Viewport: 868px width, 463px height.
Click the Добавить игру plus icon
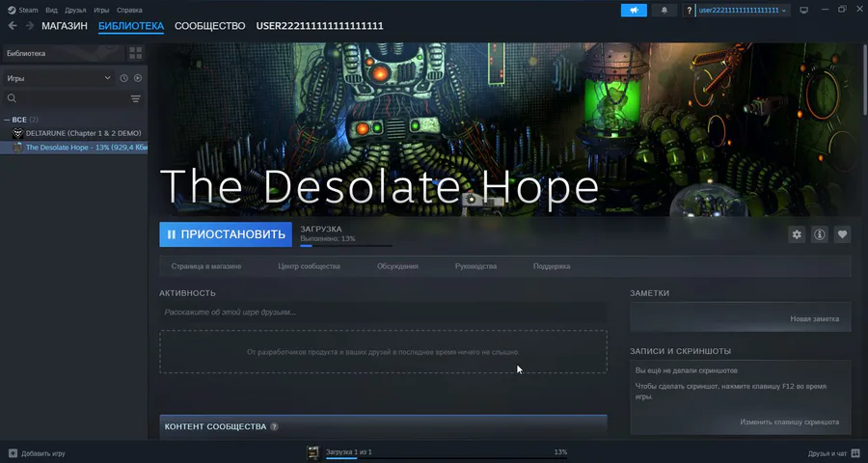pyautogui.click(x=14, y=453)
